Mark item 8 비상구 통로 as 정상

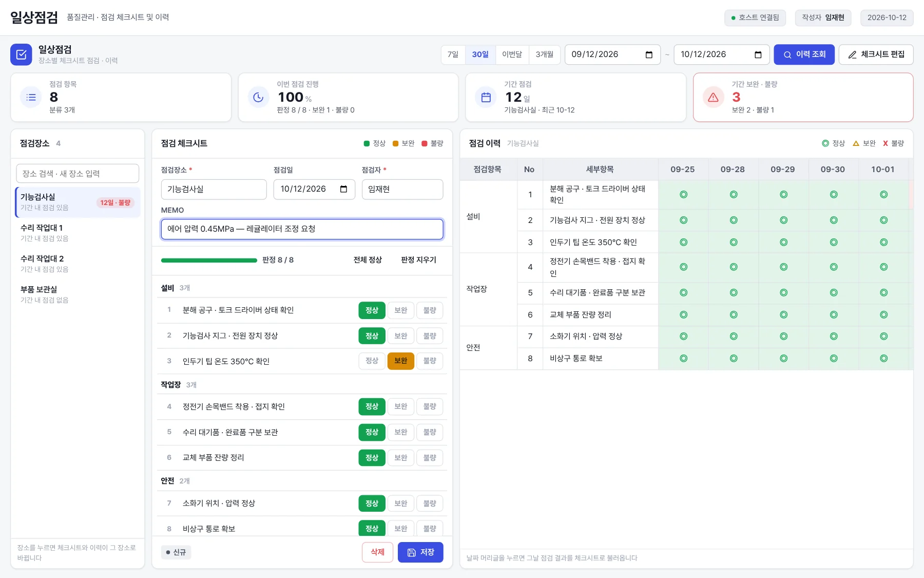372,528
